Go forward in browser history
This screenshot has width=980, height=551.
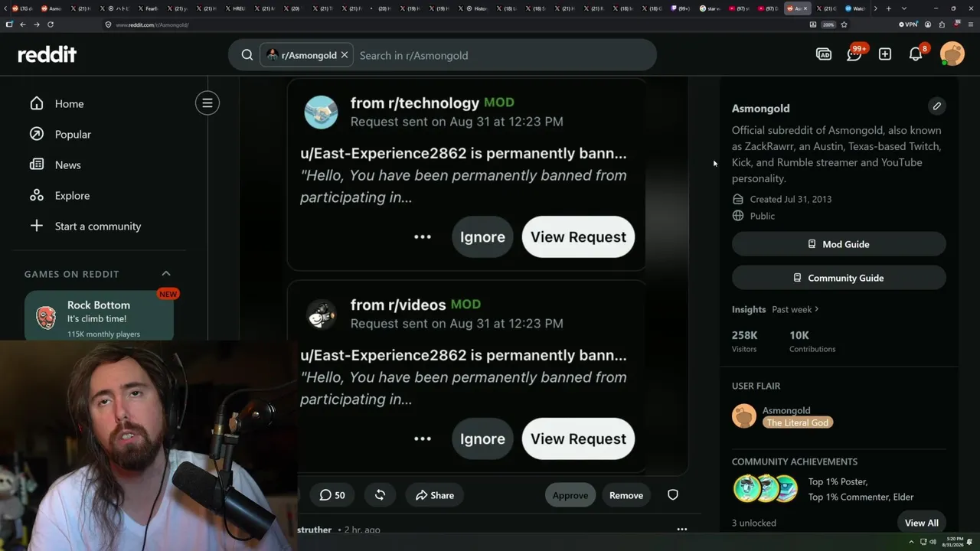(37, 24)
